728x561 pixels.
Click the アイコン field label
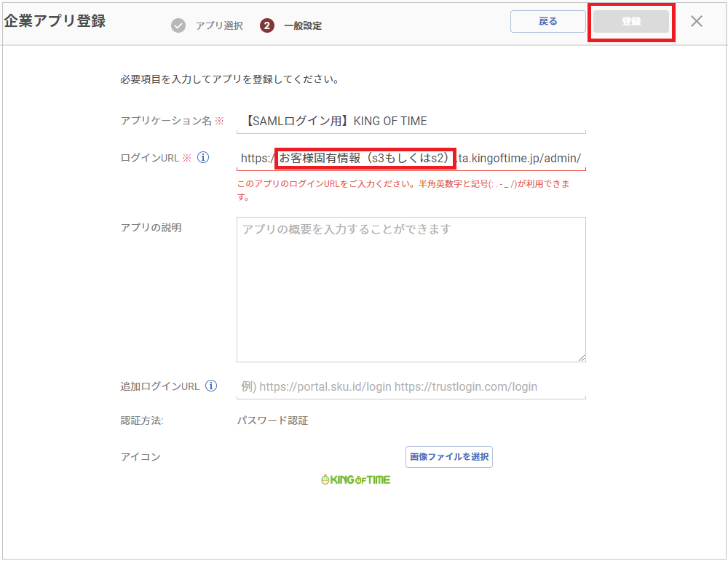tap(141, 457)
